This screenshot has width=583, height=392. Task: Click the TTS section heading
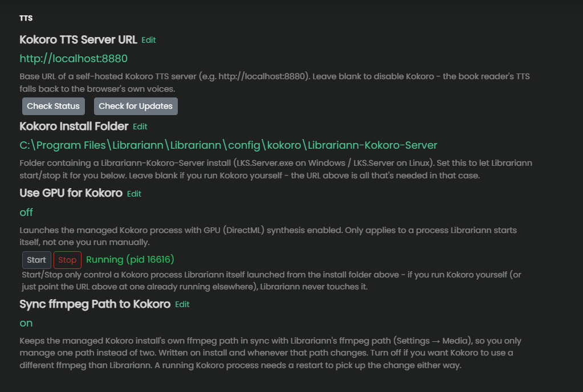[x=26, y=18]
